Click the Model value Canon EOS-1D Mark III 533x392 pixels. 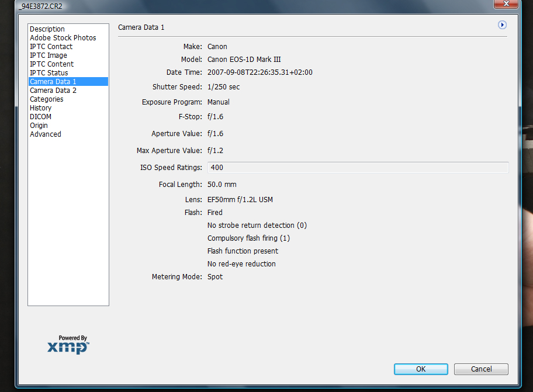[244, 60]
